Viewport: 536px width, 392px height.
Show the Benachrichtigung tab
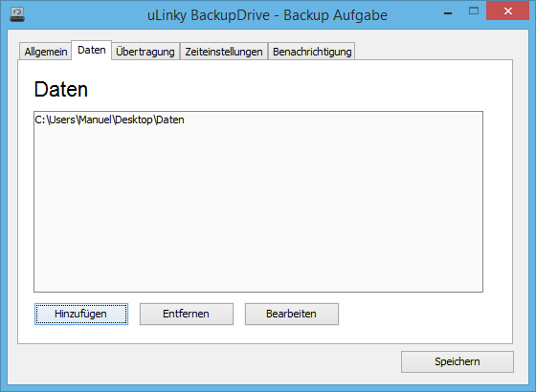point(312,52)
